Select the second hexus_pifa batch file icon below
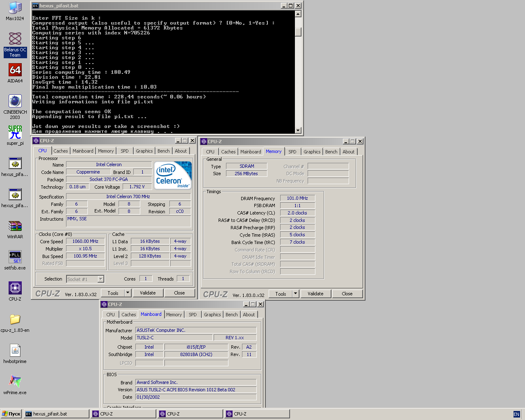The image size is (525, 420). [15, 198]
